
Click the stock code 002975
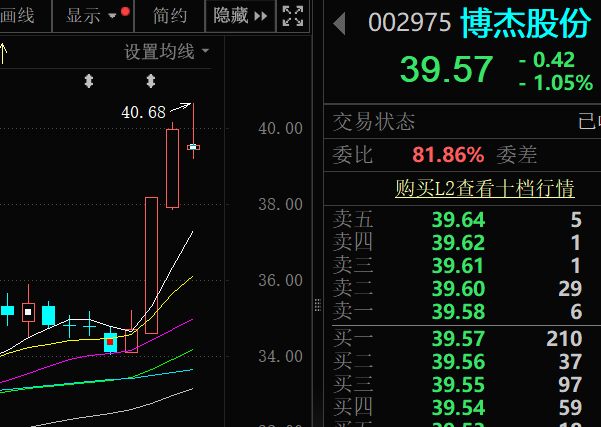(409, 23)
